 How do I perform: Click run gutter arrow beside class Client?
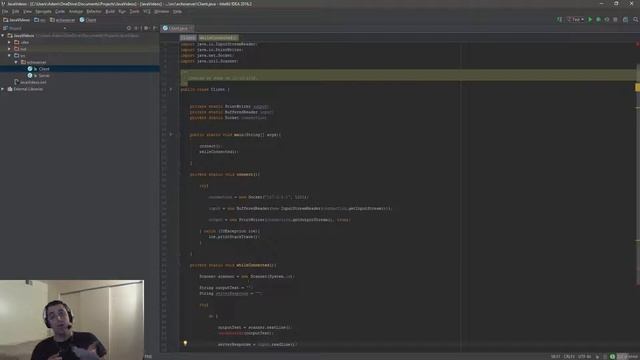(171, 89)
